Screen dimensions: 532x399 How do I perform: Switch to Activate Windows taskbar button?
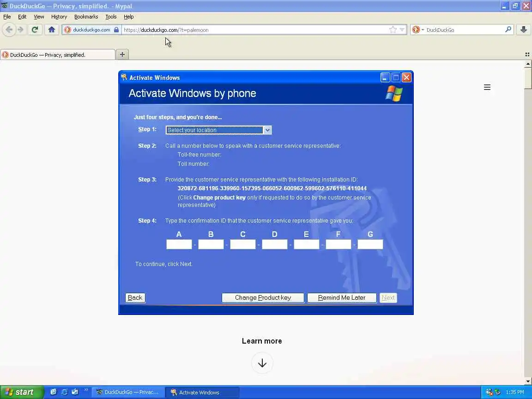(202, 392)
